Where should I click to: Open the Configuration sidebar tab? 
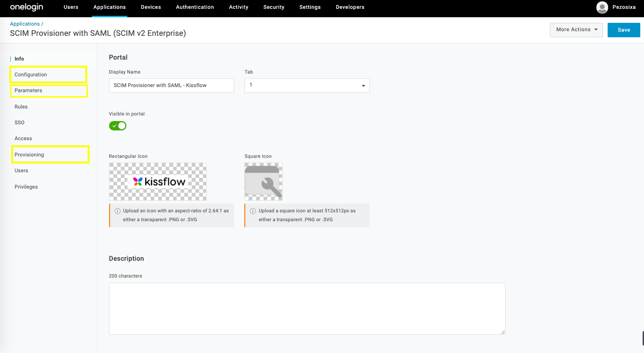[31, 75]
